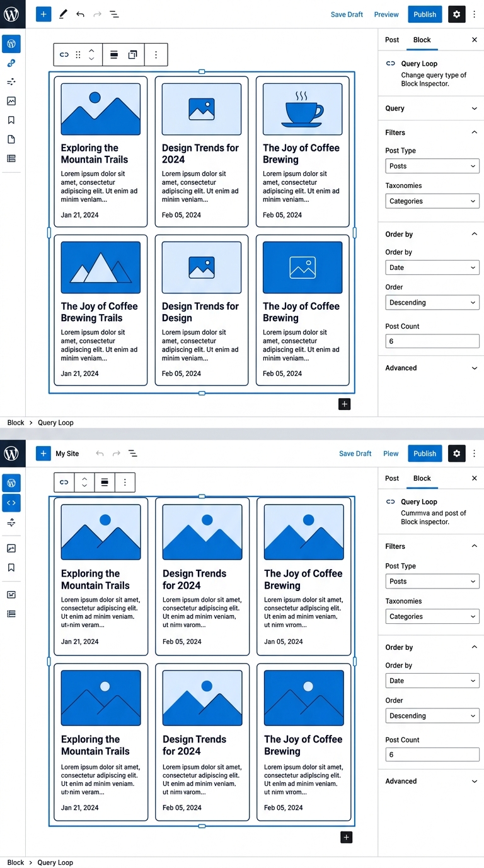Toggle the settings gear in bottom editor

(457, 454)
